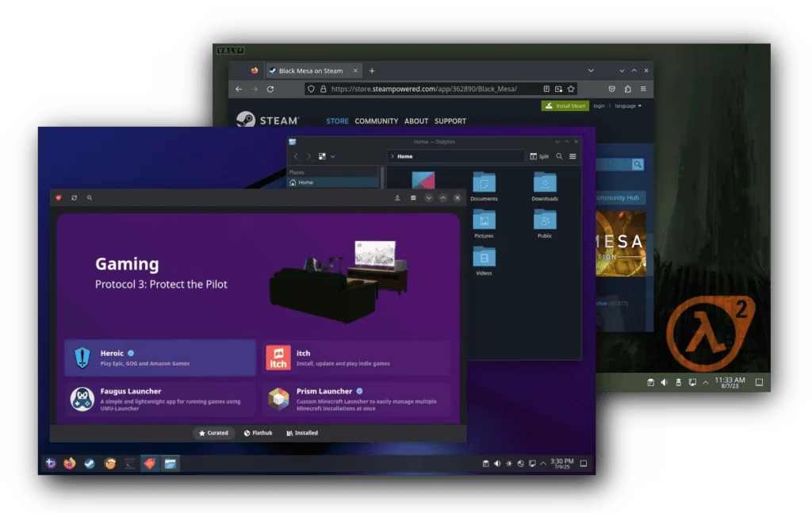Image resolution: width=812 pixels, height=513 pixels.
Task: Refresh the app store listing
Action: click(75, 197)
